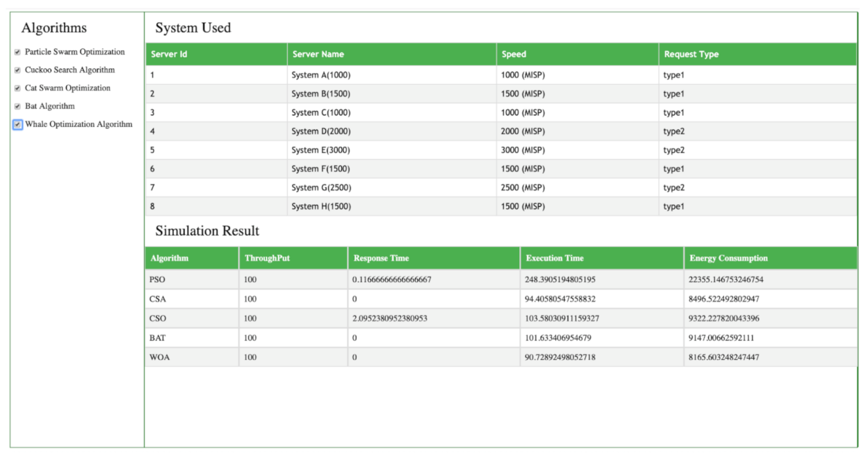Click the ThroughPut column header
This screenshot has width=868, height=457.
click(267, 258)
